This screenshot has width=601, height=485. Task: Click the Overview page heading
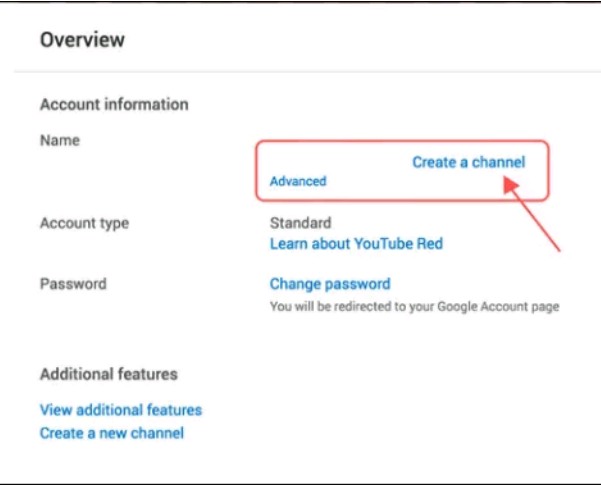[x=82, y=40]
